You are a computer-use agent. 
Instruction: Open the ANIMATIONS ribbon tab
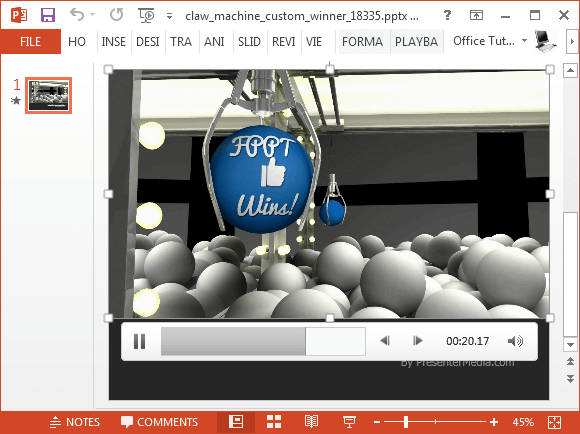tap(214, 41)
